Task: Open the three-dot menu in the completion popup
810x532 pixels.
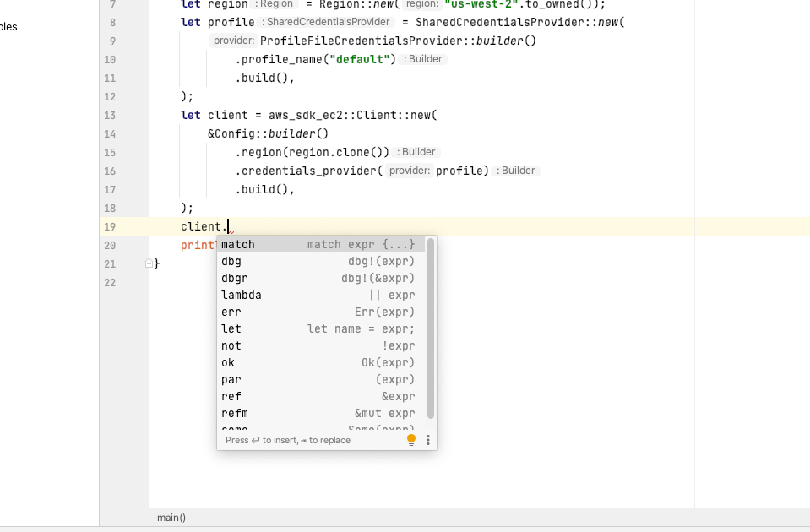Action: pyautogui.click(x=427, y=439)
